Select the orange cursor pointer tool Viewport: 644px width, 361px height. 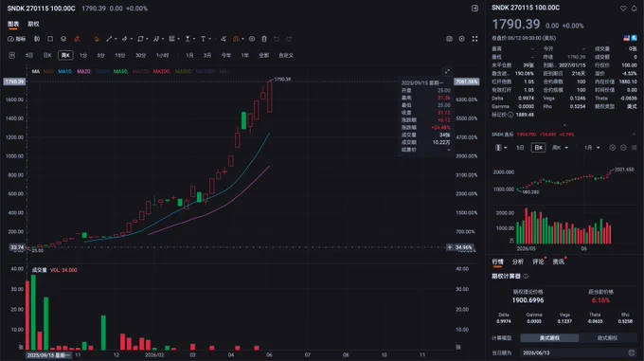coord(97,39)
